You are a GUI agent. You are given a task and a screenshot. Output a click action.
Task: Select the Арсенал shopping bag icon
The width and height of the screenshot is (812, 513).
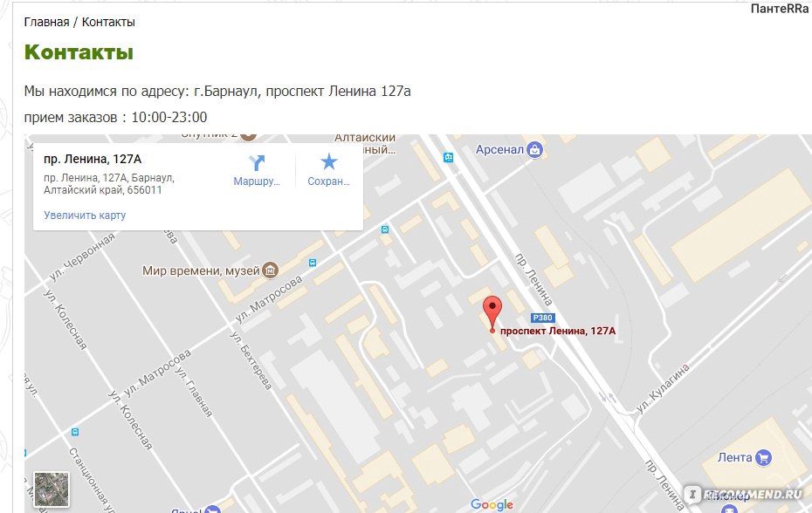click(534, 150)
